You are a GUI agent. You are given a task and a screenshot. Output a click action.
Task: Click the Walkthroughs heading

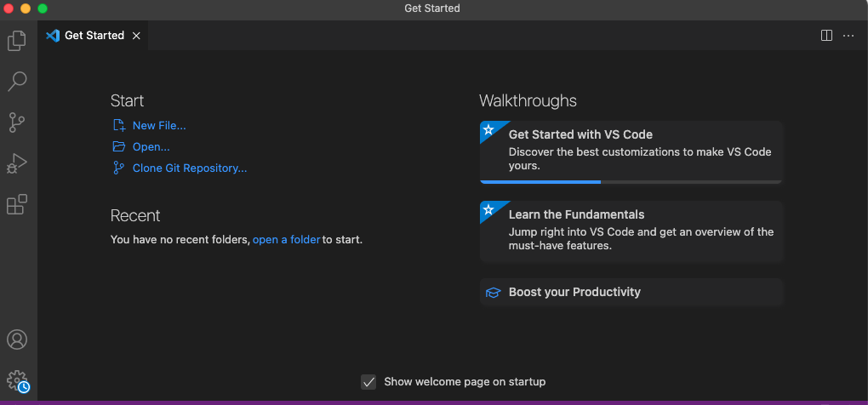click(x=528, y=100)
